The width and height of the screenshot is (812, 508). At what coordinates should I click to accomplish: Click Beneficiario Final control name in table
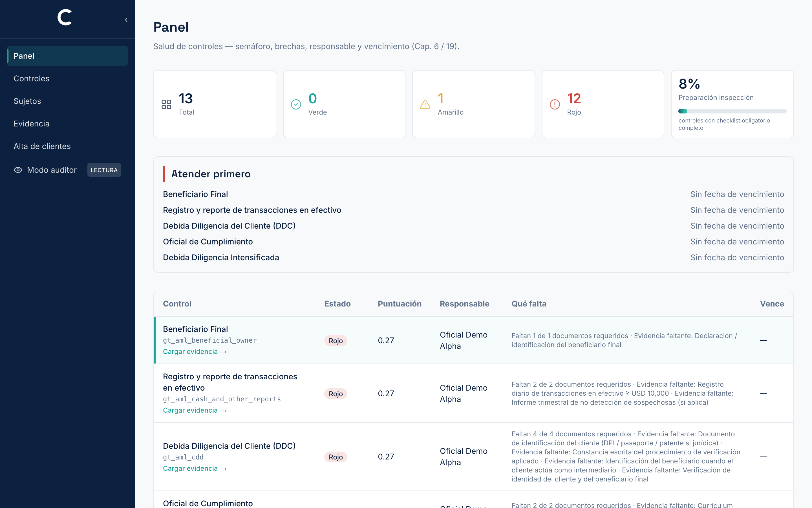click(195, 329)
